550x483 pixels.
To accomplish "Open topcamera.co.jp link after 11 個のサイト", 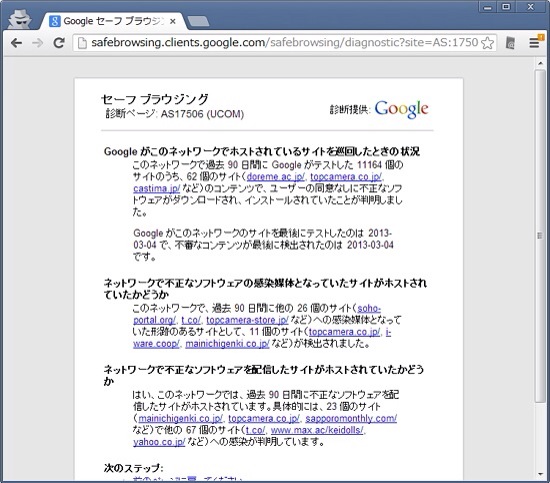I will coord(344,332).
